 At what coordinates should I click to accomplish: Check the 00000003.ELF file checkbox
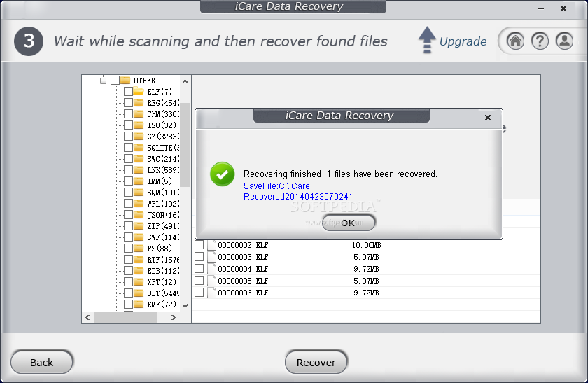pos(199,257)
